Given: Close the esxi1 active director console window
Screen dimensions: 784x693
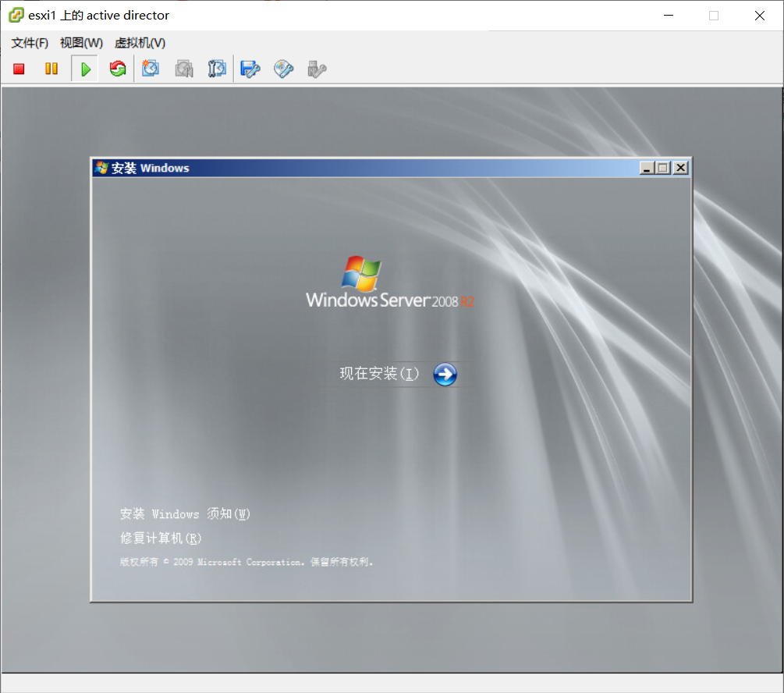Looking at the screenshot, I should (x=760, y=16).
